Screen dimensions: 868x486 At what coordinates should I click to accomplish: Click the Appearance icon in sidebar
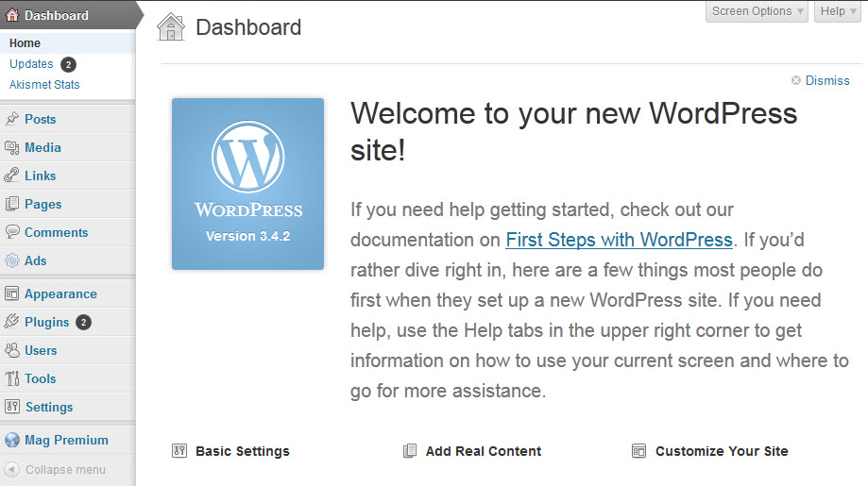click(x=12, y=293)
